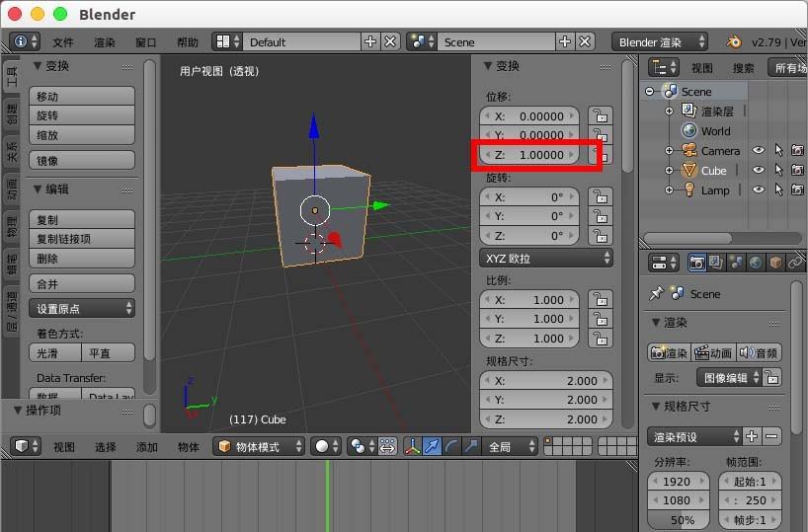Switch to Render Layers properties tab
Screen dimensions: 808x532
716,264
